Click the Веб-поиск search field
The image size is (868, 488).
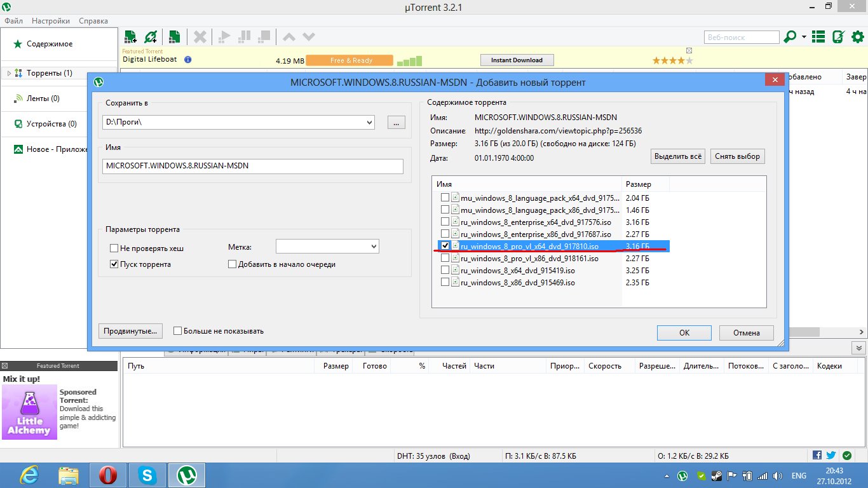coord(742,37)
